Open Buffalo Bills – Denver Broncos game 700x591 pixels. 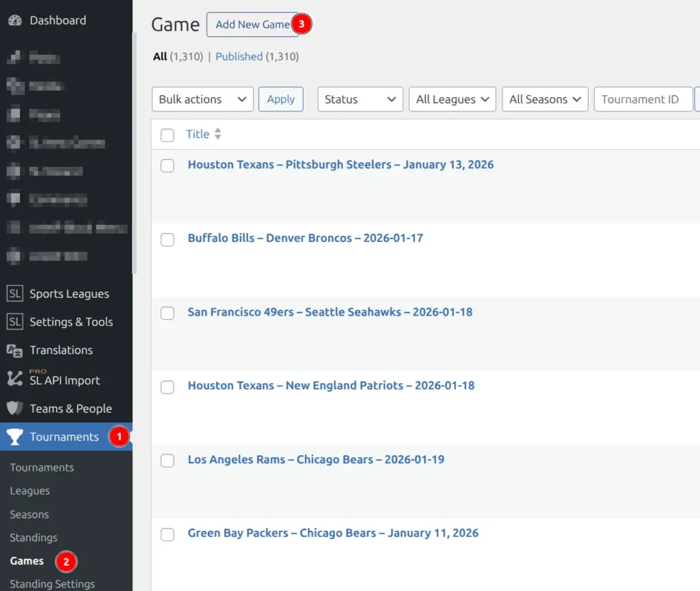pos(306,238)
